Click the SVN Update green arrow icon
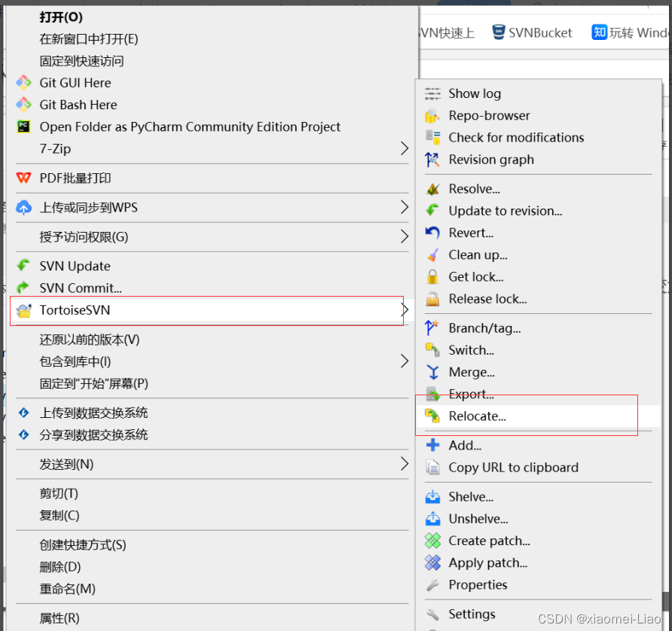672x631 pixels. [23, 266]
